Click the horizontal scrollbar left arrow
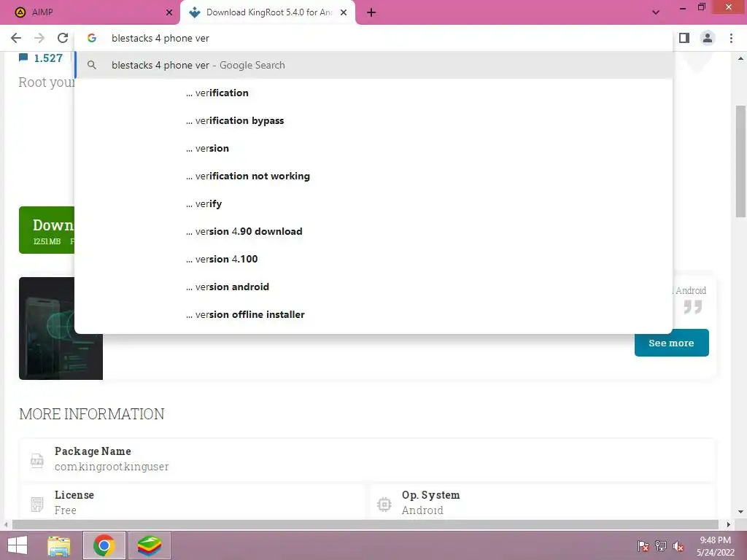The width and height of the screenshot is (747, 560). coord(6,524)
